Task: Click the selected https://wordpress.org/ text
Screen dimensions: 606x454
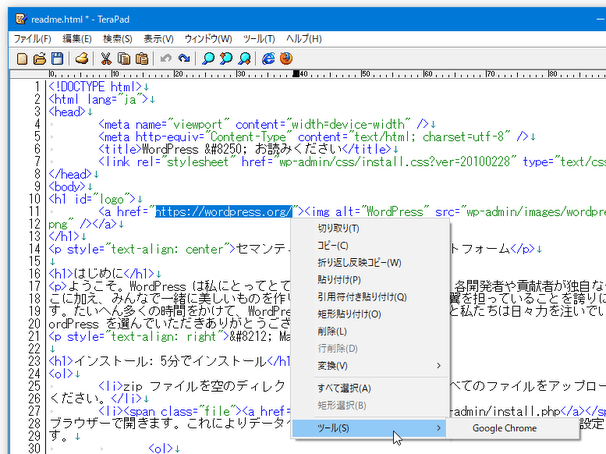Action: coord(224,212)
